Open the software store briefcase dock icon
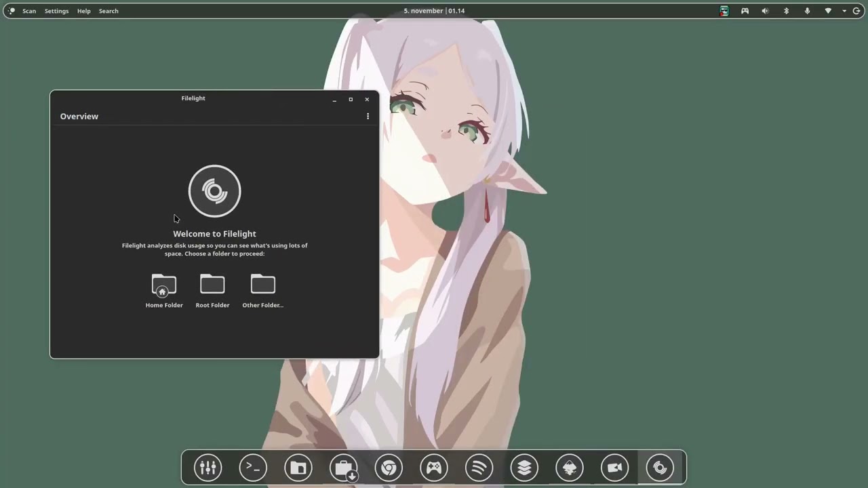The width and height of the screenshot is (868, 488). pyautogui.click(x=344, y=468)
